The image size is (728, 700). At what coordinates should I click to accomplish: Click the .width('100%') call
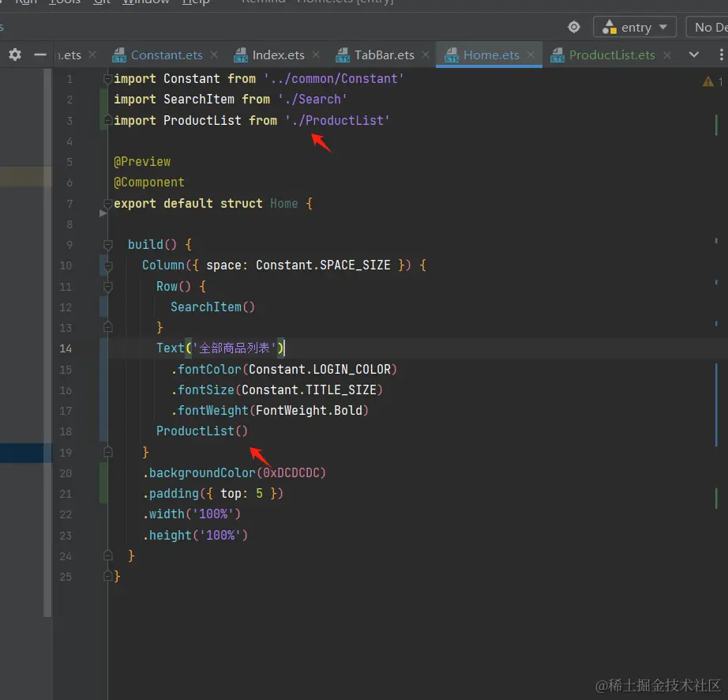191,514
